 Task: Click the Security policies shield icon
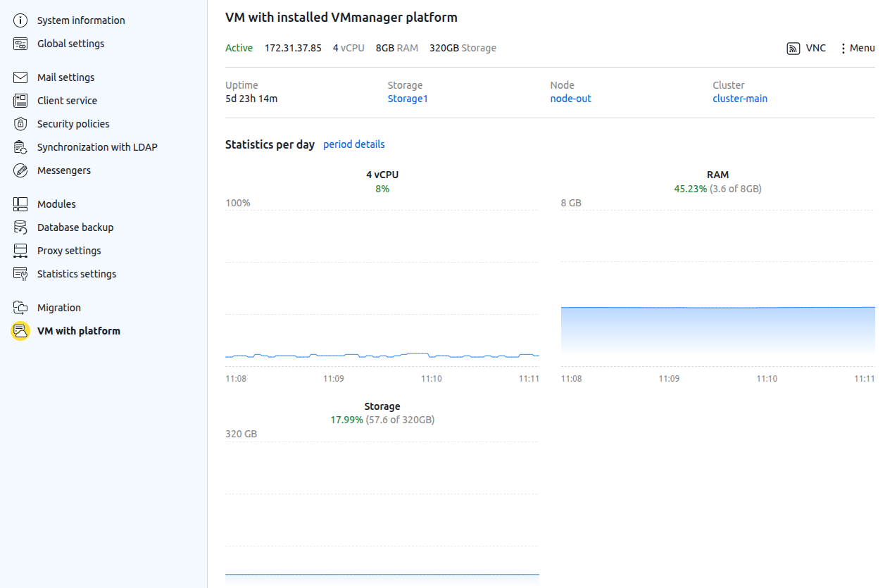pos(20,124)
